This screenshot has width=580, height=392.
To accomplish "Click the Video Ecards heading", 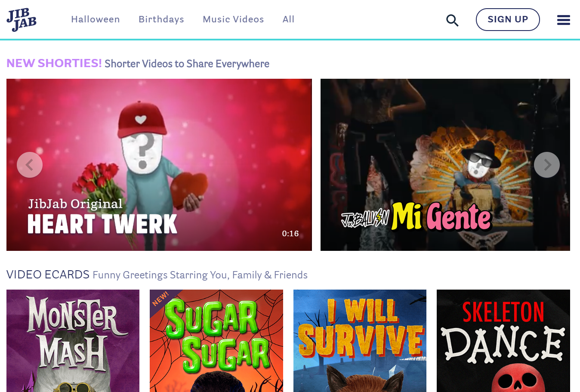I will tap(48, 275).
